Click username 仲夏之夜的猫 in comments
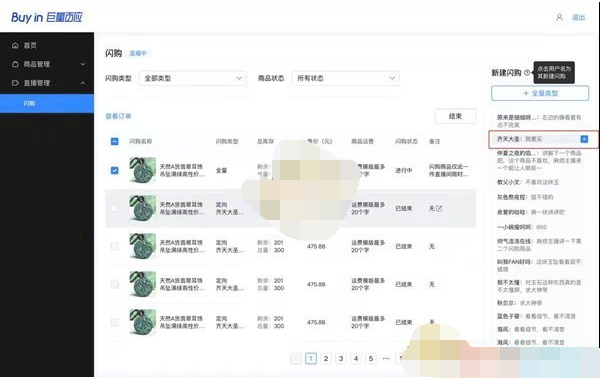The width and height of the screenshot is (600, 378). pos(516,153)
